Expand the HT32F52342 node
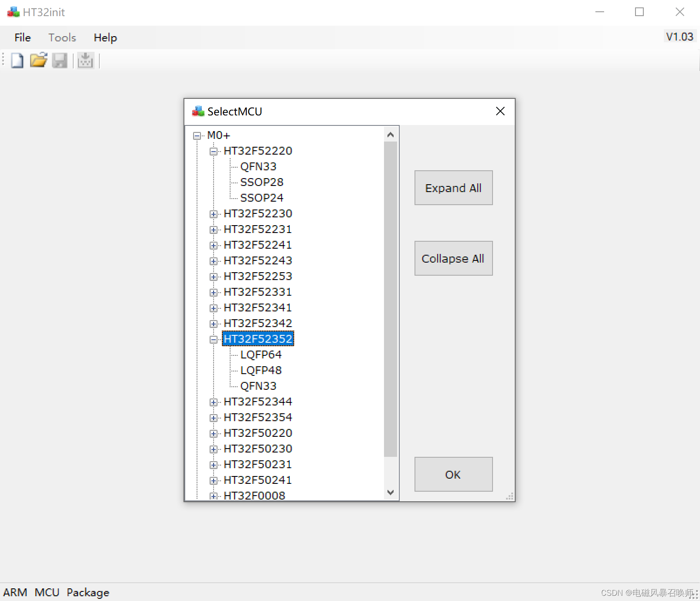 (214, 324)
